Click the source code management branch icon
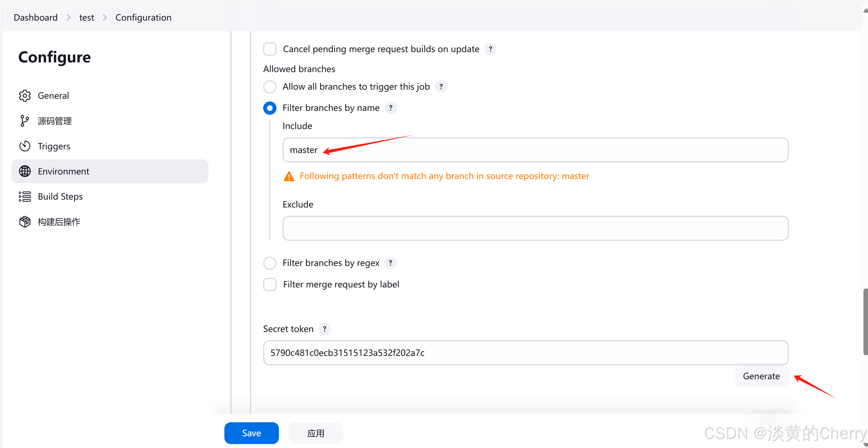Screen dimensions: 868x448 [25, 121]
